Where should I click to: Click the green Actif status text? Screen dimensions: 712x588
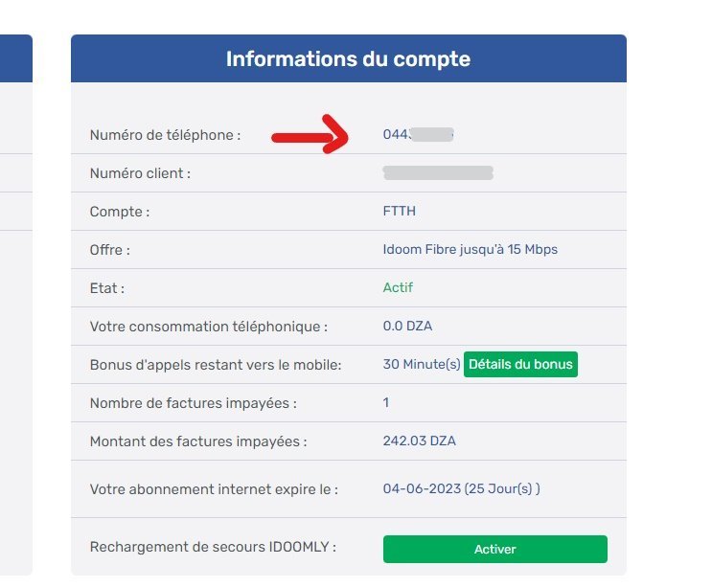(x=398, y=287)
